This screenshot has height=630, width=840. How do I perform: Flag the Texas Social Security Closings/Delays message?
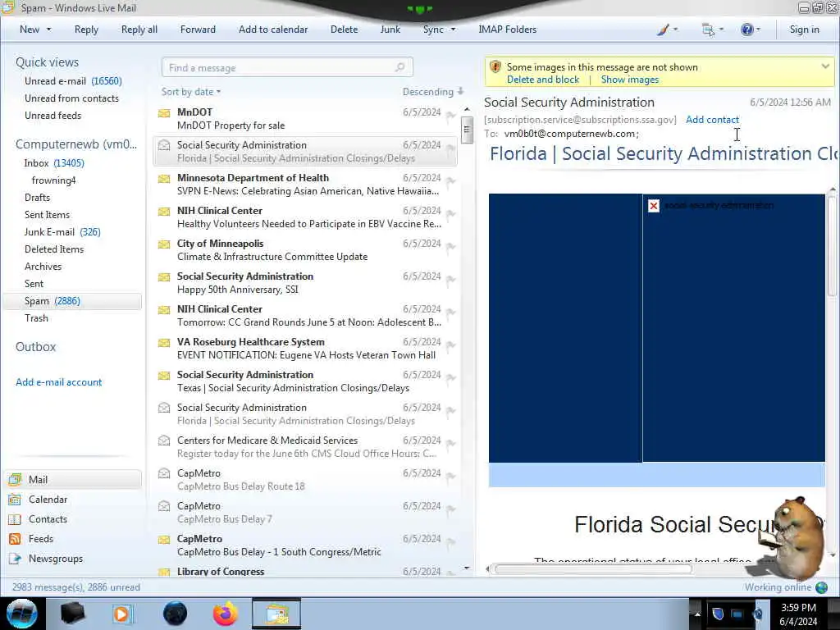[x=451, y=377]
